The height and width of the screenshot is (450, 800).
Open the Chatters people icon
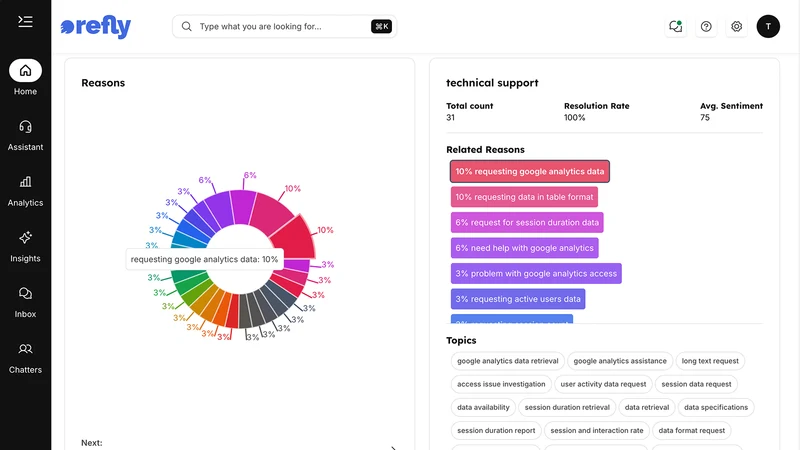(25, 349)
